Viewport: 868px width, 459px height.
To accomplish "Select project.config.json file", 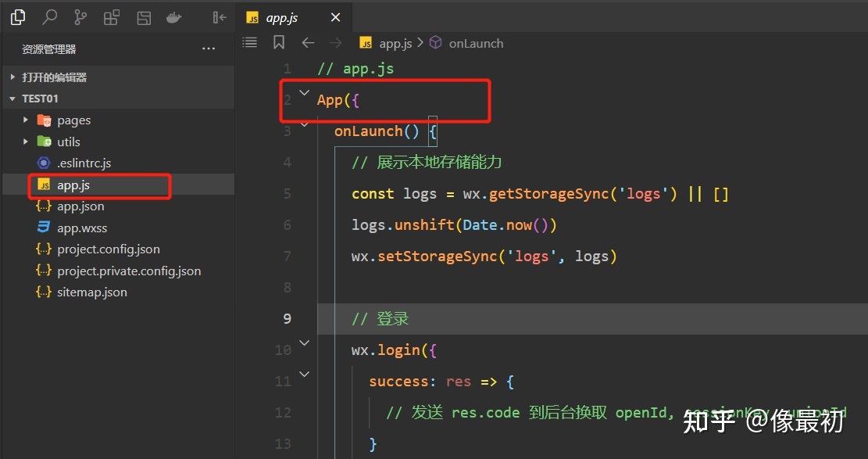I will 108,249.
